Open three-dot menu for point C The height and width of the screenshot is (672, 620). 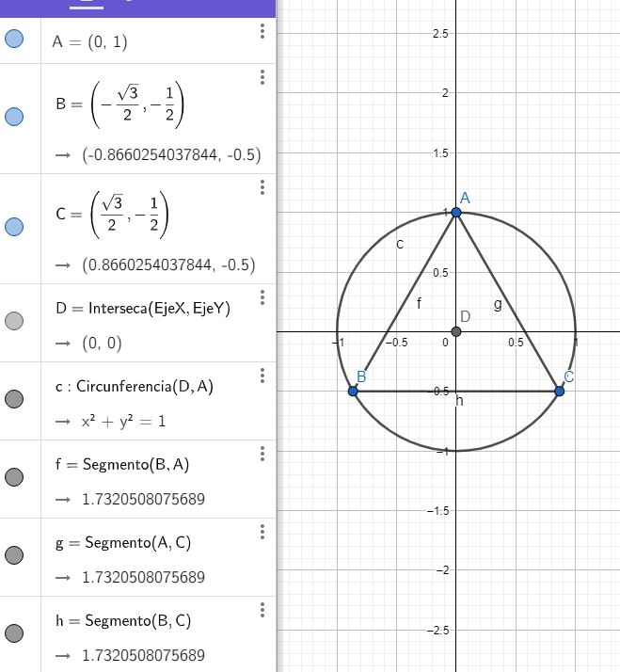click(x=262, y=188)
